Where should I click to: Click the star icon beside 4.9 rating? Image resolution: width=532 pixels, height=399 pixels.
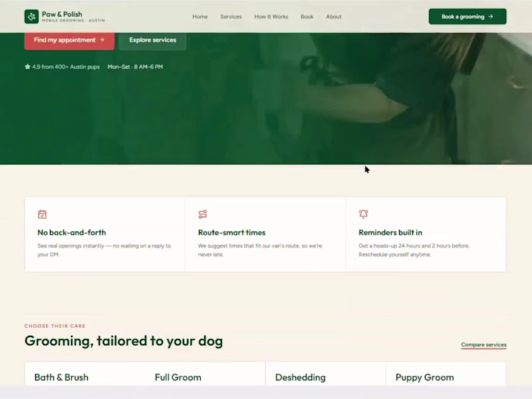pos(27,66)
